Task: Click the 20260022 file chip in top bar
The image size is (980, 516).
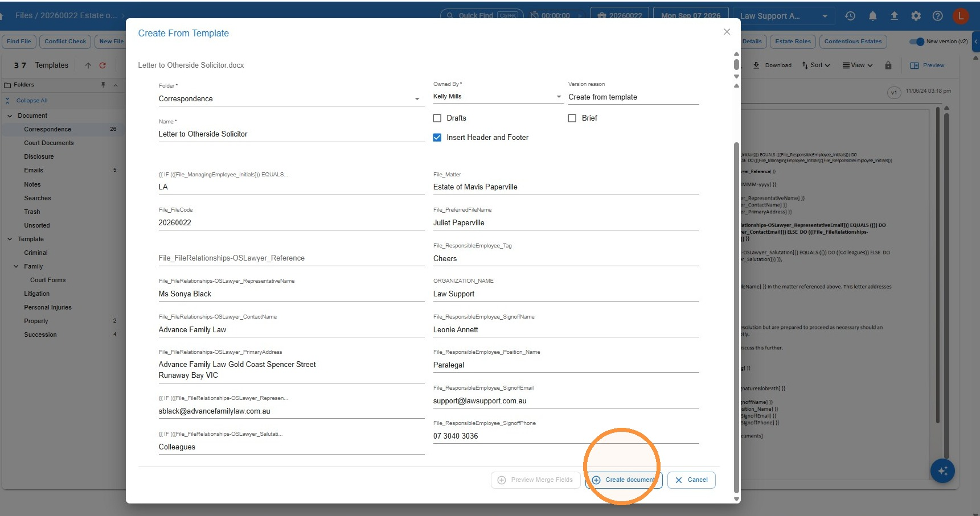Action: point(620,16)
